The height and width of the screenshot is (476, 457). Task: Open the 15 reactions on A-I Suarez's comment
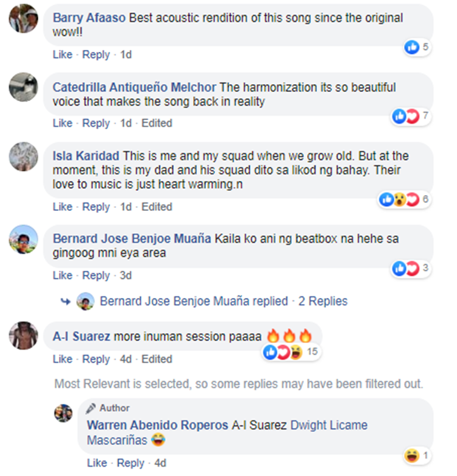coord(291,352)
